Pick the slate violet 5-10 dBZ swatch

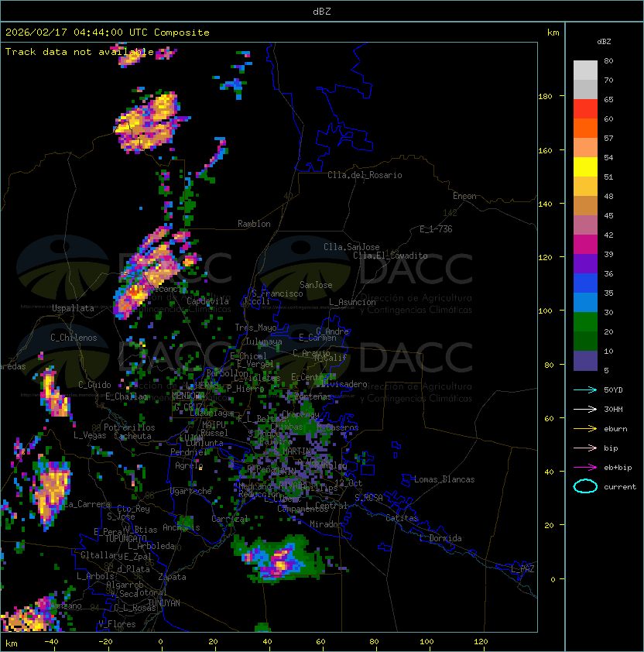coord(585,361)
